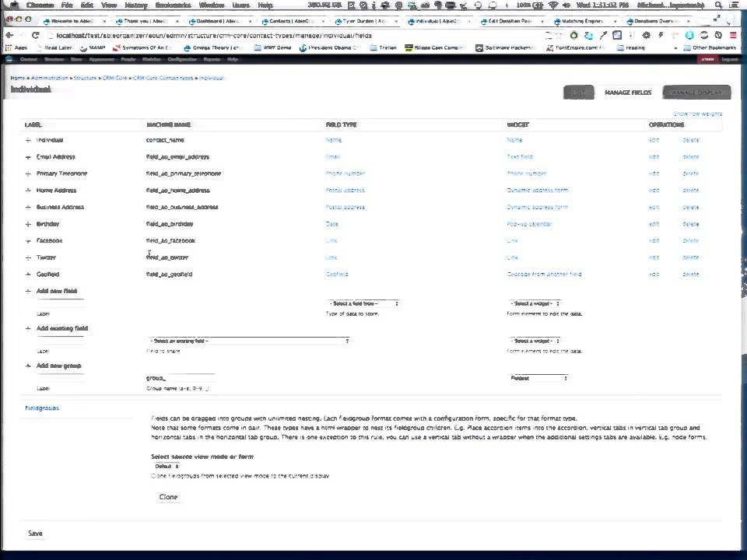The image size is (747, 560).
Task: Open the Chrome hamburger menu icon
Action: tap(734, 35)
